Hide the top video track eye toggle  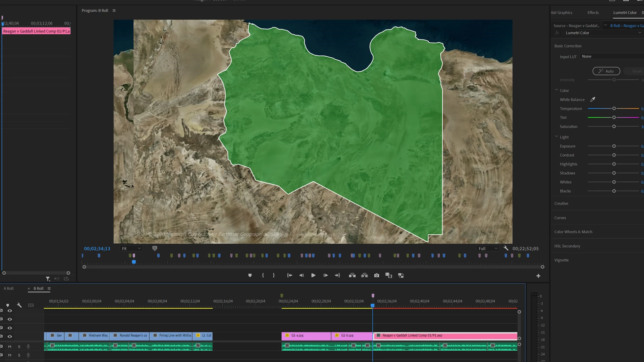coord(10,311)
